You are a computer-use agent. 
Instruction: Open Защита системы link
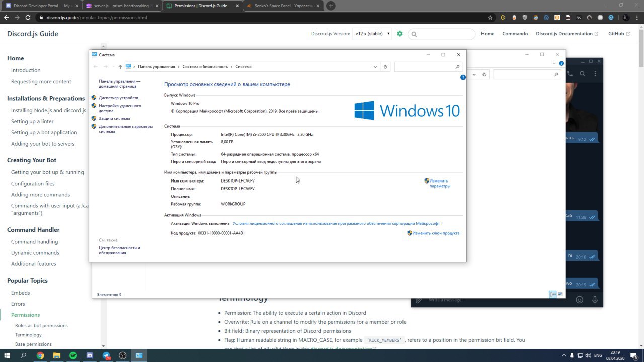[x=114, y=119]
